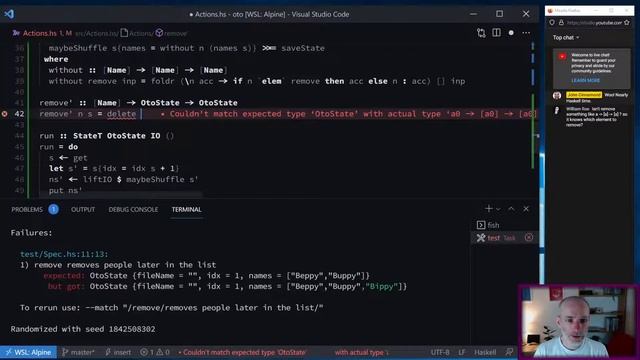Kill the test task terminal

point(529,238)
